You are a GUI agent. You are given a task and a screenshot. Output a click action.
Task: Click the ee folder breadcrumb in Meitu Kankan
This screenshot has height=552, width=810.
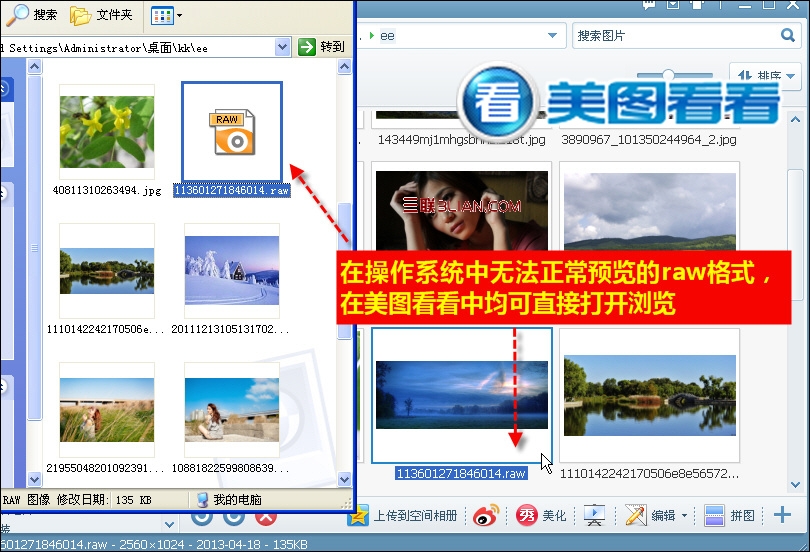point(387,36)
